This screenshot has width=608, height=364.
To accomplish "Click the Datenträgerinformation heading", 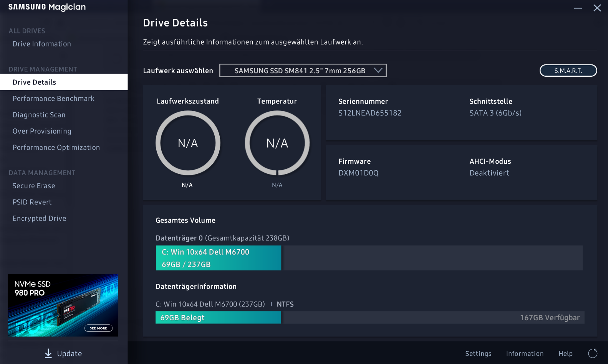I will click(196, 287).
